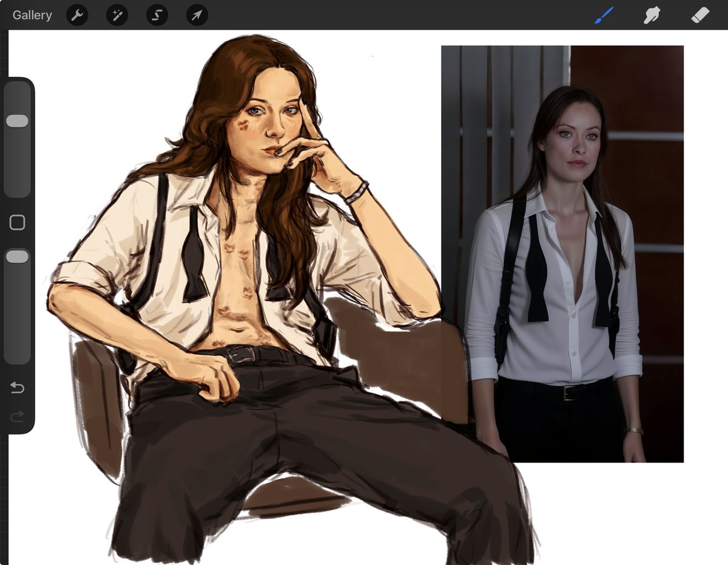Open the Gallery

point(32,15)
